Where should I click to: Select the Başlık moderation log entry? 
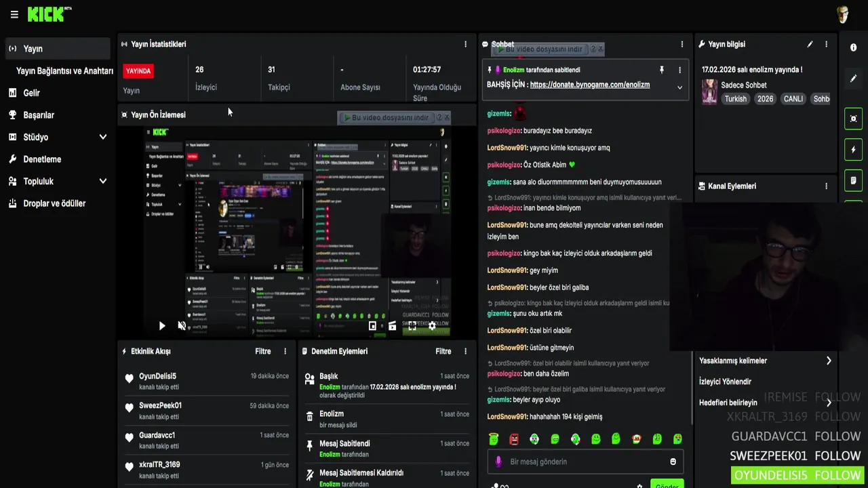[387, 385]
